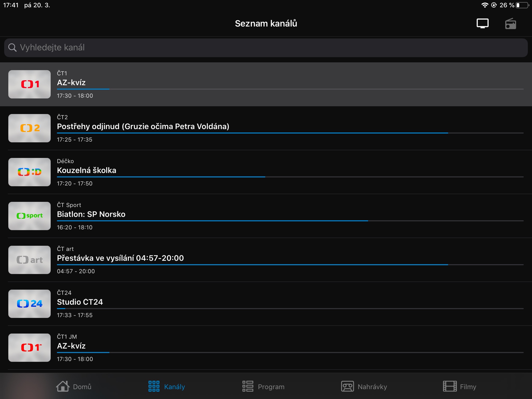Open Postřehy odjinud programme entry
Viewport: 532px width, 399px height.
[143, 127]
